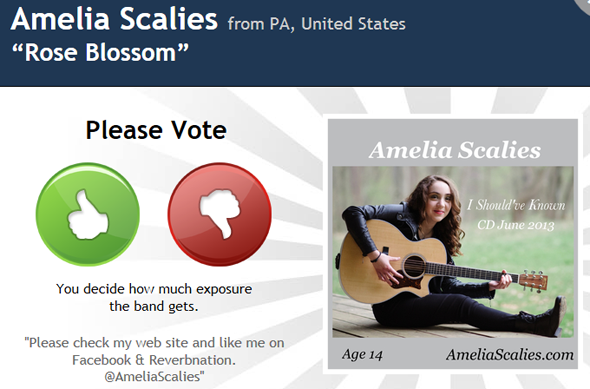Select the song title "Rose Blossom"
This screenshot has width=590, height=389.
click(x=100, y=52)
